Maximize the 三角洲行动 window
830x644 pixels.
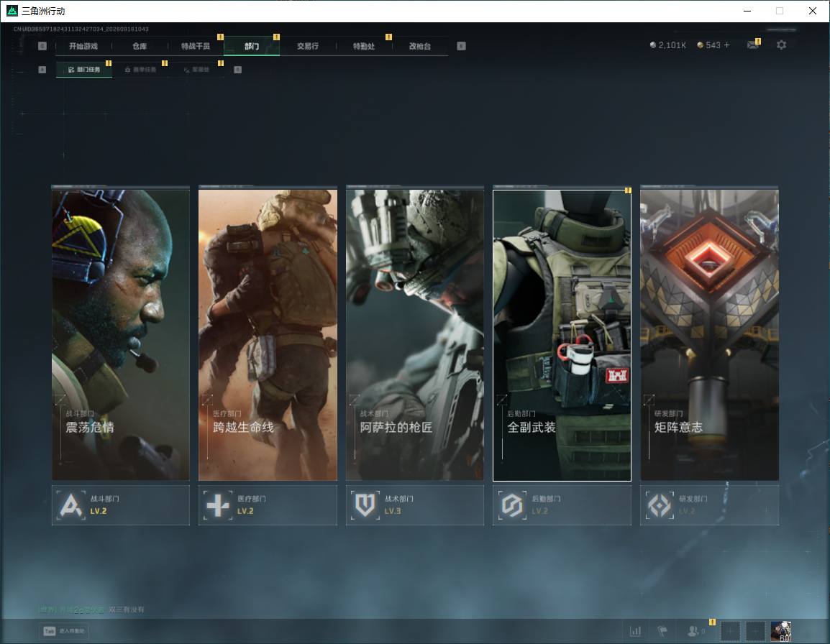[x=780, y=11]
